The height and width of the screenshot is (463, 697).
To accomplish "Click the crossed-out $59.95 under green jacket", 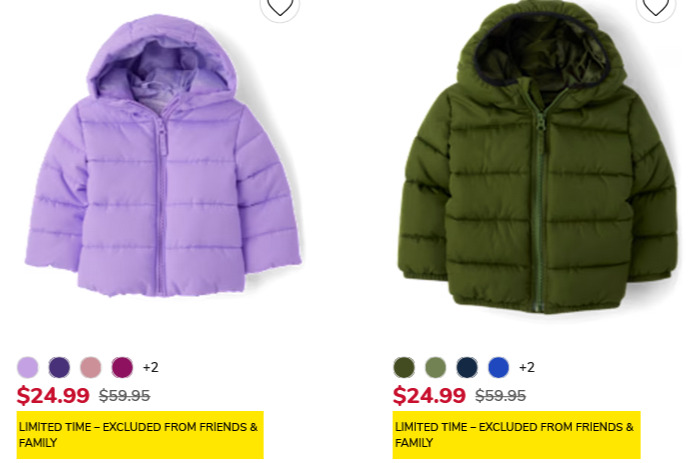I will (x=501, y=395).
